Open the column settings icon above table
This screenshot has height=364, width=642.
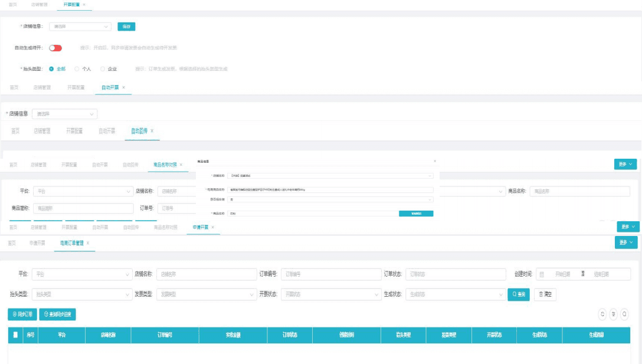(614, 314)
